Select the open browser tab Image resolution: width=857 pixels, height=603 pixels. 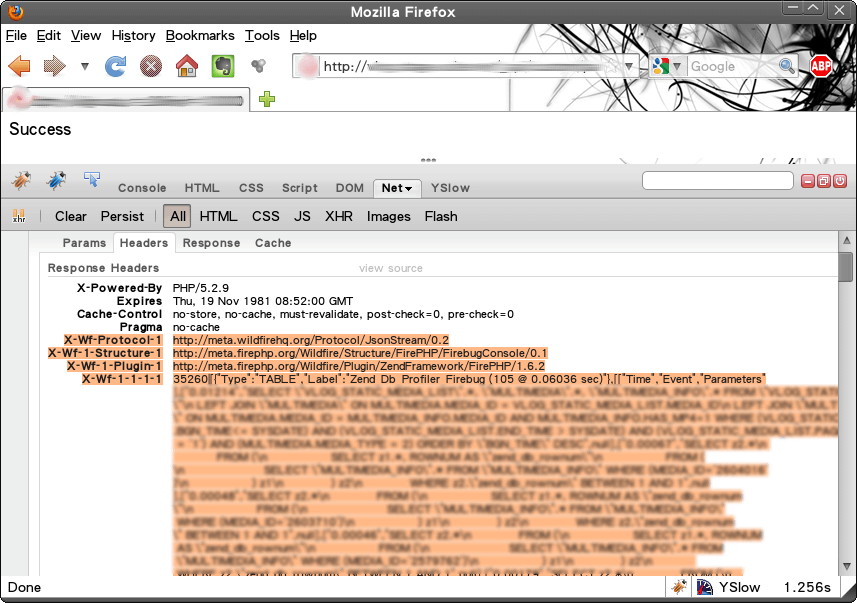pos(127,99)
